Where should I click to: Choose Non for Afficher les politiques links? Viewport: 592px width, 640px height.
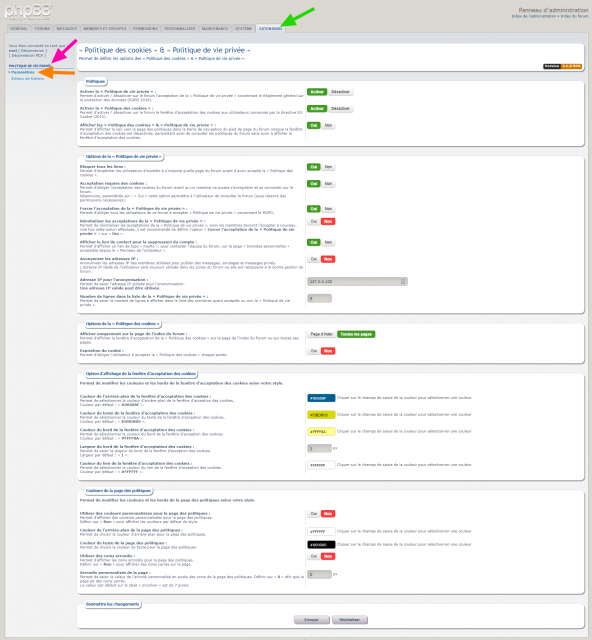328,125
